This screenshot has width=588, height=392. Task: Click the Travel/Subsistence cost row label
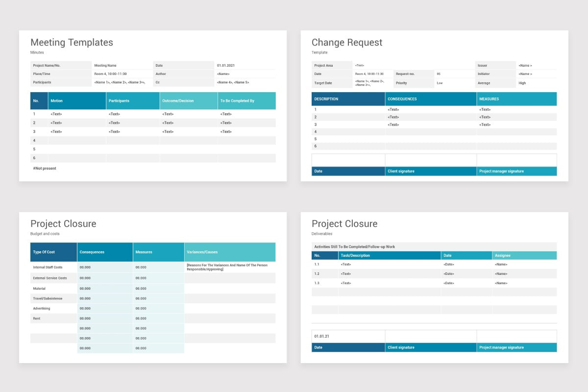tap(47, 298)
